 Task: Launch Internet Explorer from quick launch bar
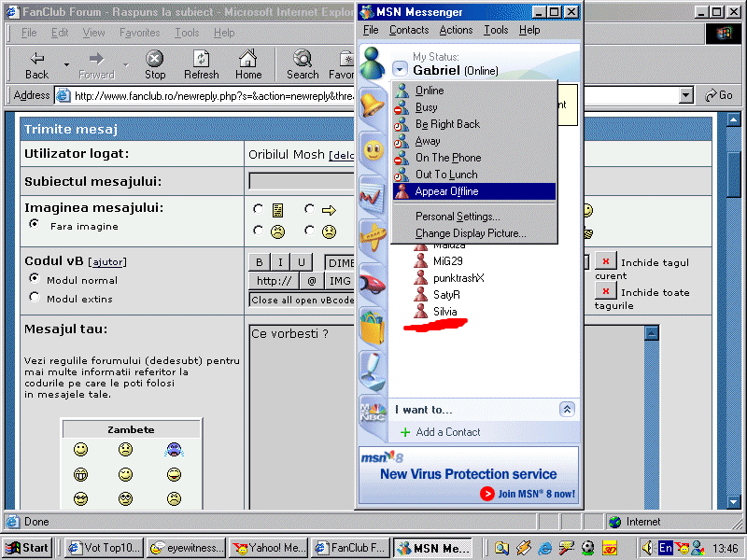pos(544,548)
